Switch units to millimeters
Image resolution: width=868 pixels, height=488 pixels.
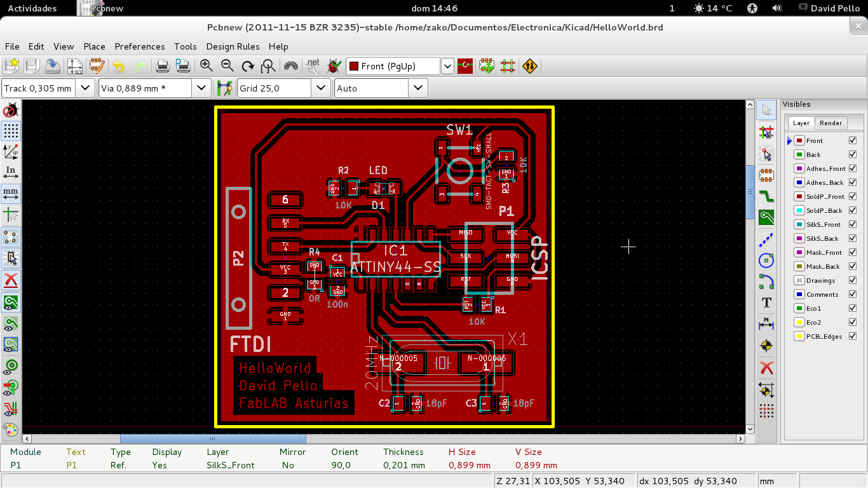coord(11,193)
